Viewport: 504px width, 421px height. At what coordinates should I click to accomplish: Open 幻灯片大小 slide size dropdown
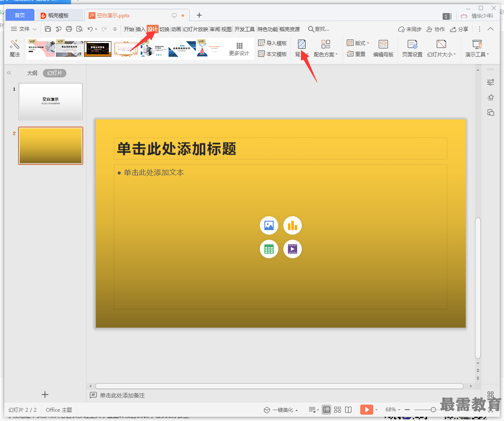click(441, 48)
